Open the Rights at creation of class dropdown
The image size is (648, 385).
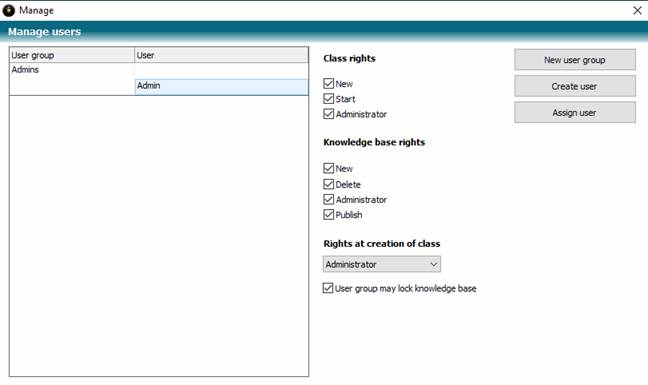(x=382, y=264)
